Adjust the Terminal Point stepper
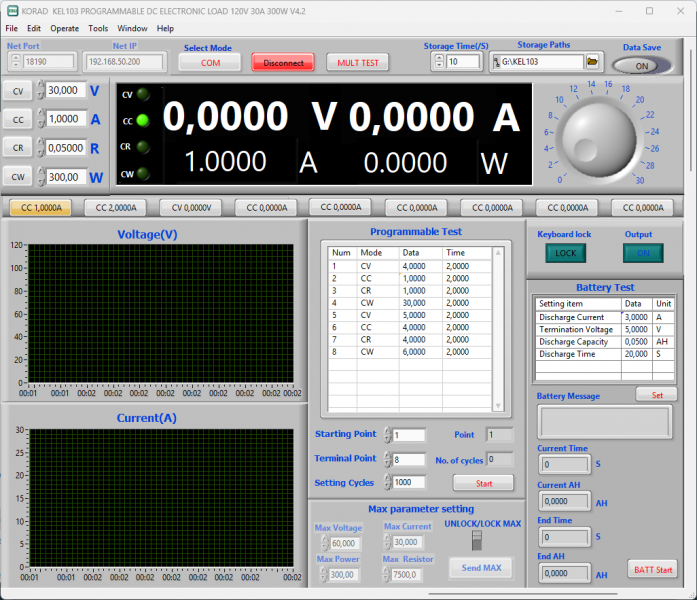 coord(388,459)
